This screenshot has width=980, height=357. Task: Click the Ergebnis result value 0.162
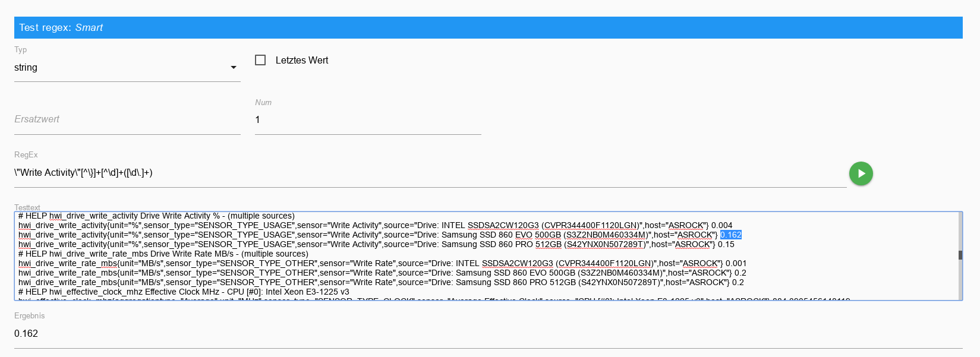tap(26, 333)
